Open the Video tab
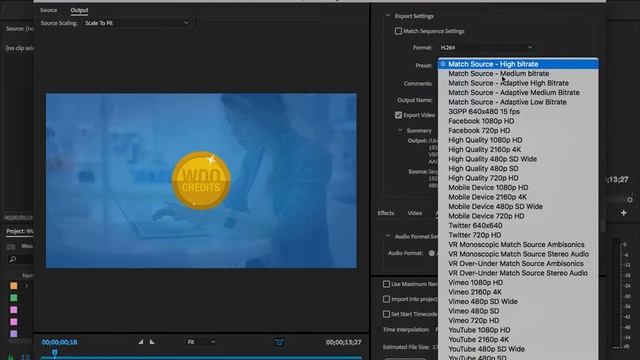 415,213
